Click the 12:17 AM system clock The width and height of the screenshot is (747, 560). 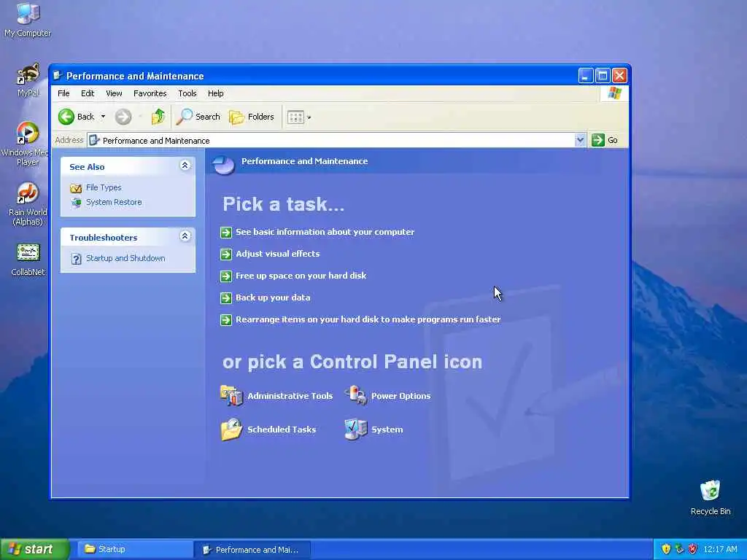720,549
